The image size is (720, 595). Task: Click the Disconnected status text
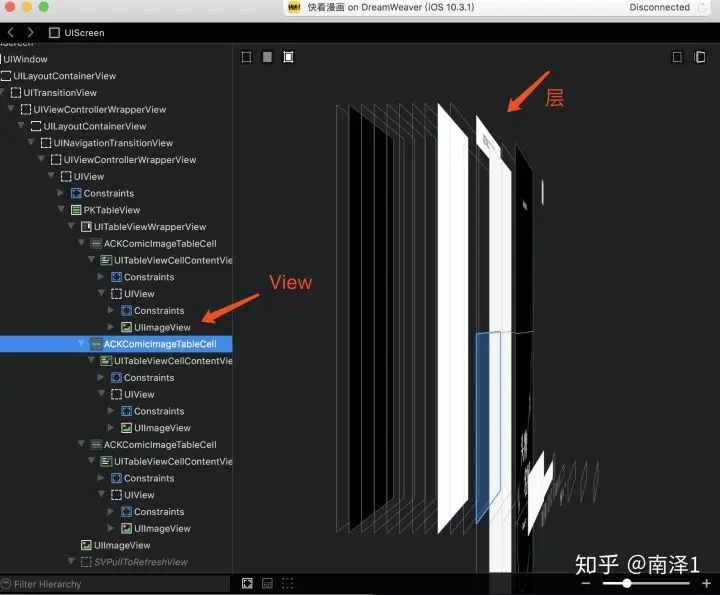(x=659, y=7)
